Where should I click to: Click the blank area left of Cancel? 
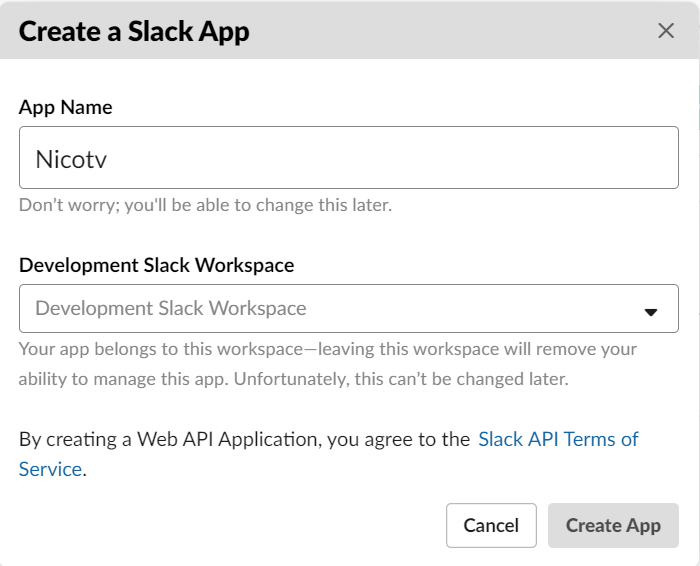[250, 525]
